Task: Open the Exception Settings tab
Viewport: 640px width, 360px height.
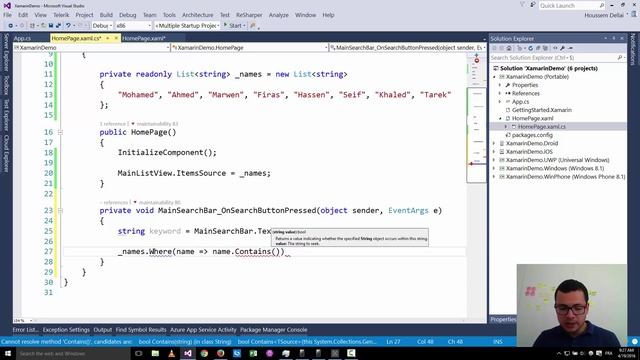Action: (66, 330)
